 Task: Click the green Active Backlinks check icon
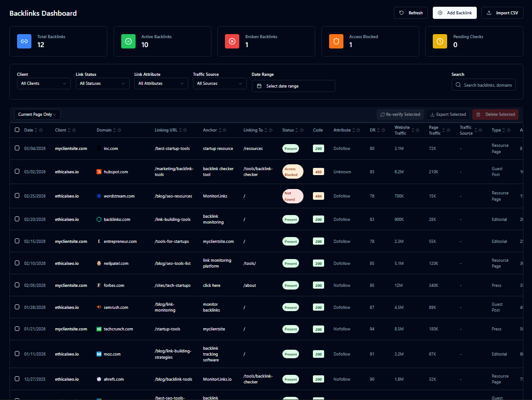(128, 41)
